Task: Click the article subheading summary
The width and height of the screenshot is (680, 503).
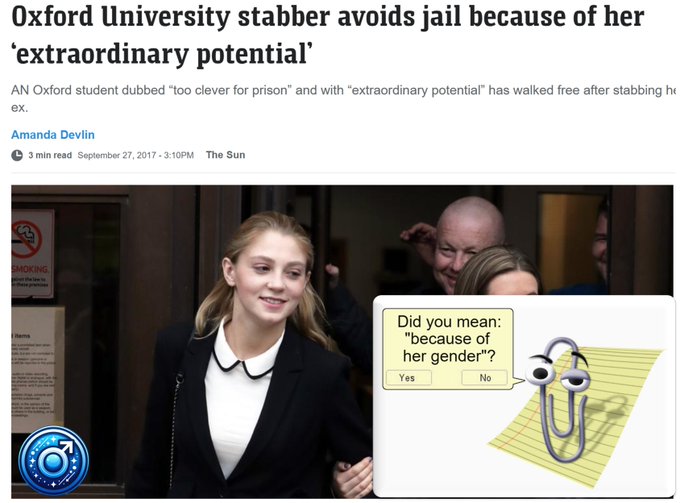Action: (x=343, y=98)
